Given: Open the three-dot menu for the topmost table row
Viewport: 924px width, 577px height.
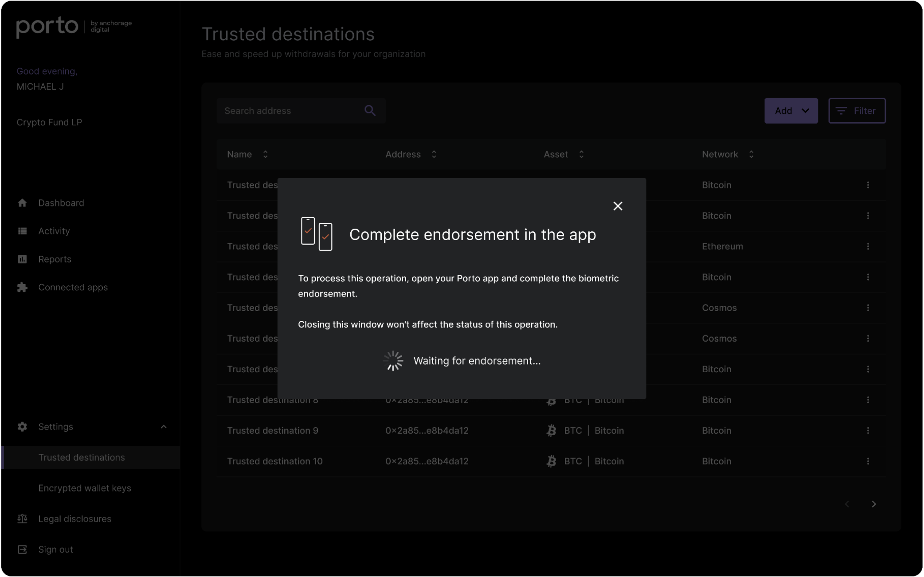Looking at the screenshot, I should [x=868, y=185].
